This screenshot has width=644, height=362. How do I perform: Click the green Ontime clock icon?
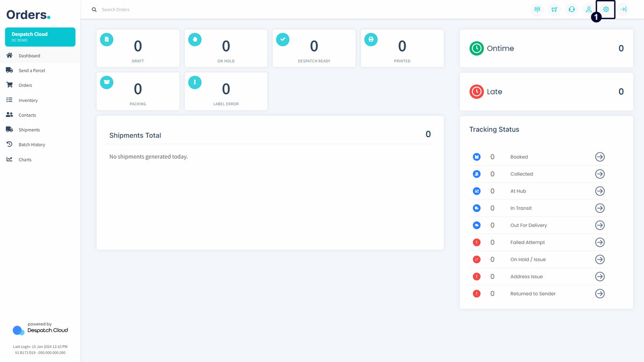(477, 48)
